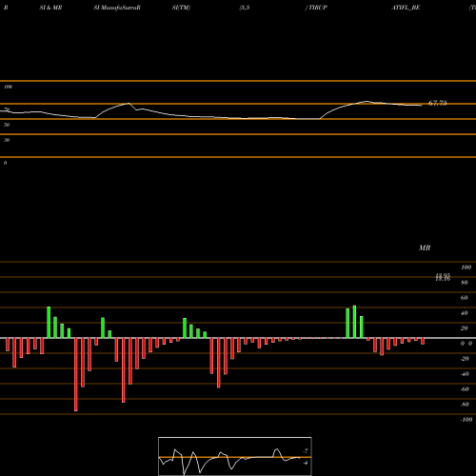Screen dimensions: 476x476
Task: Click the -100 label on MR axis
Action: point(466,420)
